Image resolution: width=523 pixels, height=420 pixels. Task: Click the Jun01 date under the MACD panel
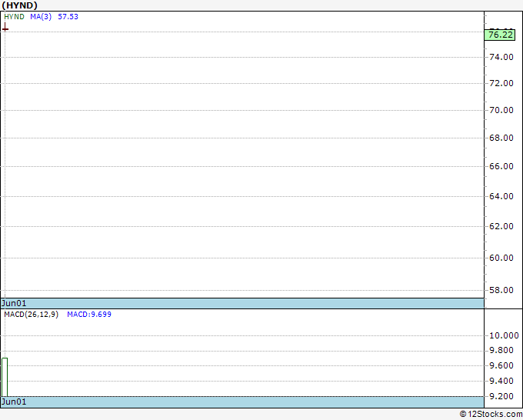(14, 402)
